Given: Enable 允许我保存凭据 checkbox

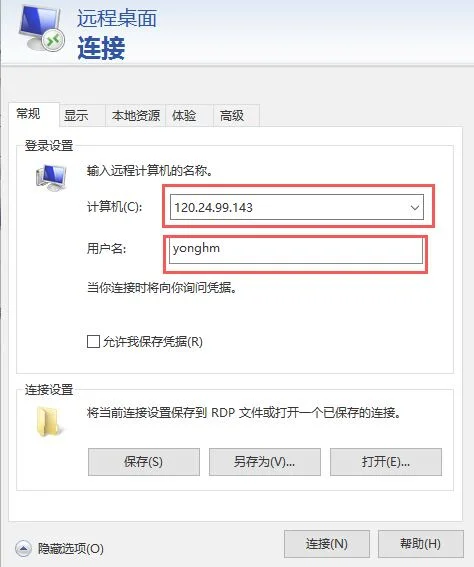Looking at the screenshot, I should [93, 341].
